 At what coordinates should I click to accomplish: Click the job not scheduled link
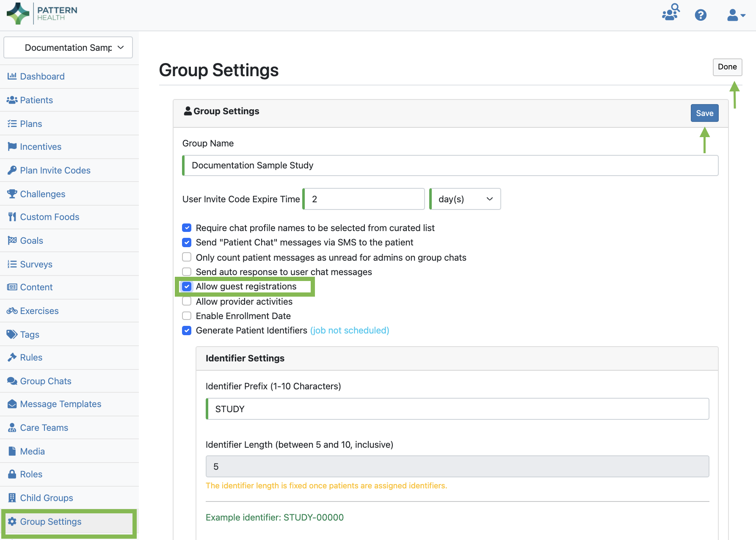click(350, 331)
